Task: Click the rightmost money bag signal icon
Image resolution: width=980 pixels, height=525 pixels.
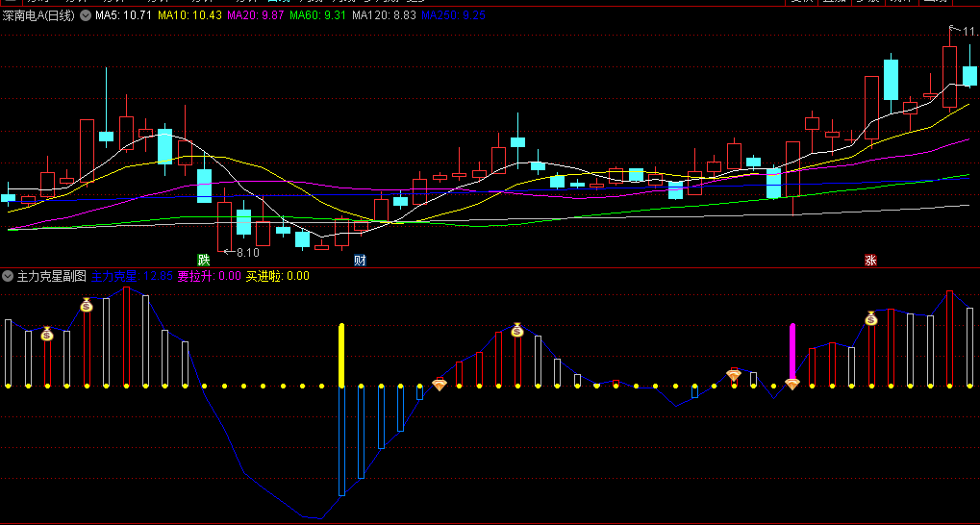Action: 871,318
